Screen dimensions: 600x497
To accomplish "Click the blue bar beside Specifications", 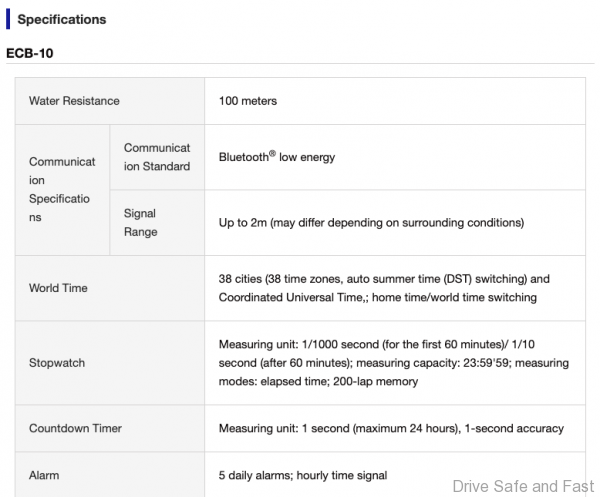I will pos(9,19).
